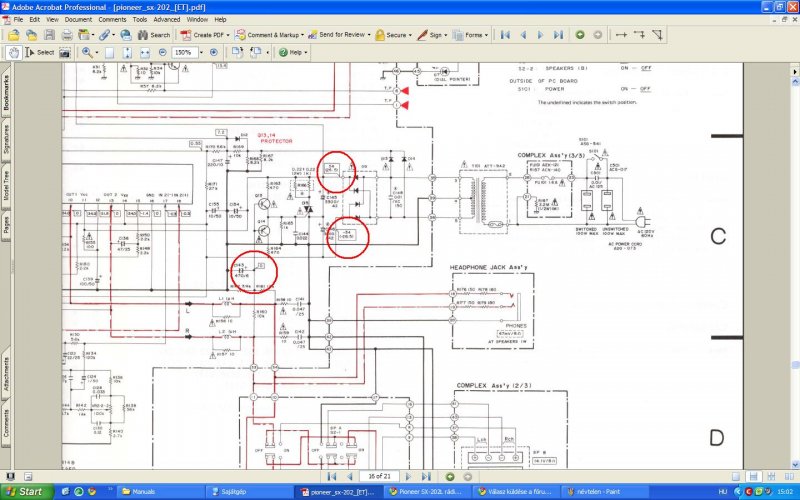
Task: Select the Zoom In magnifier tool
Action: (x=87, y=52)
